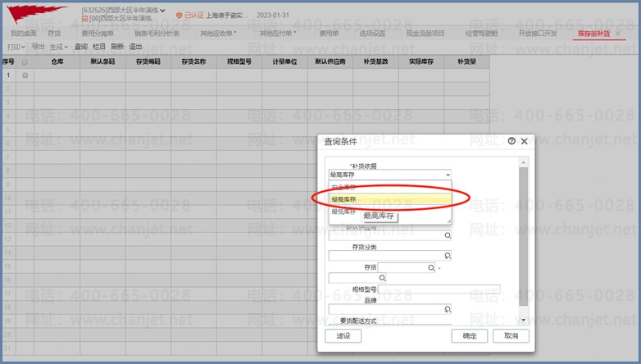Confirm query with 确定 button

(470, 336)
